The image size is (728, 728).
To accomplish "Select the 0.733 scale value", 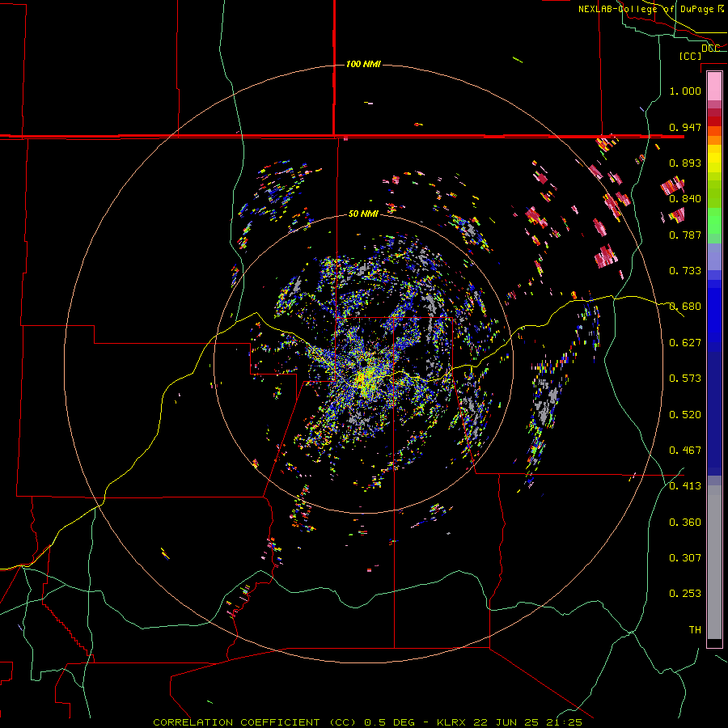I will [x=685, y=271].
